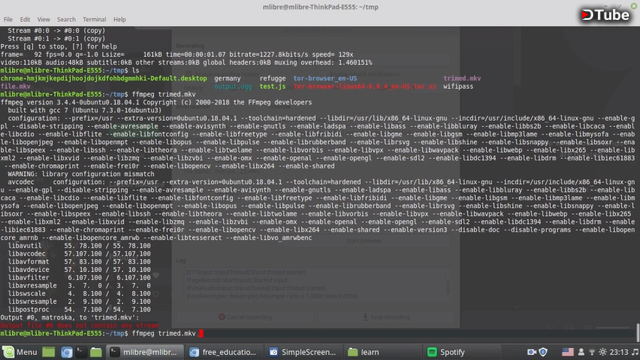Switch to the mlibre terminal window task
Screen dimensions: 640x360
pos(144,352)
